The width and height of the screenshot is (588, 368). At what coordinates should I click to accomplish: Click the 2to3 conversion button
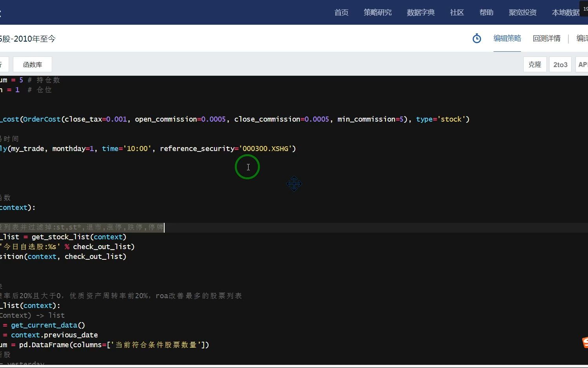click(560, 64)
